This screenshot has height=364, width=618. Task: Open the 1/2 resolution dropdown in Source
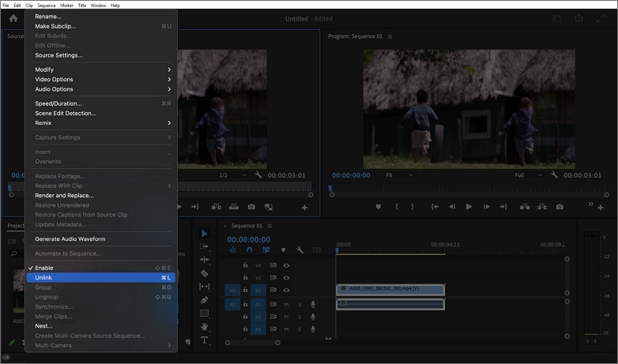tap(232, 175)
